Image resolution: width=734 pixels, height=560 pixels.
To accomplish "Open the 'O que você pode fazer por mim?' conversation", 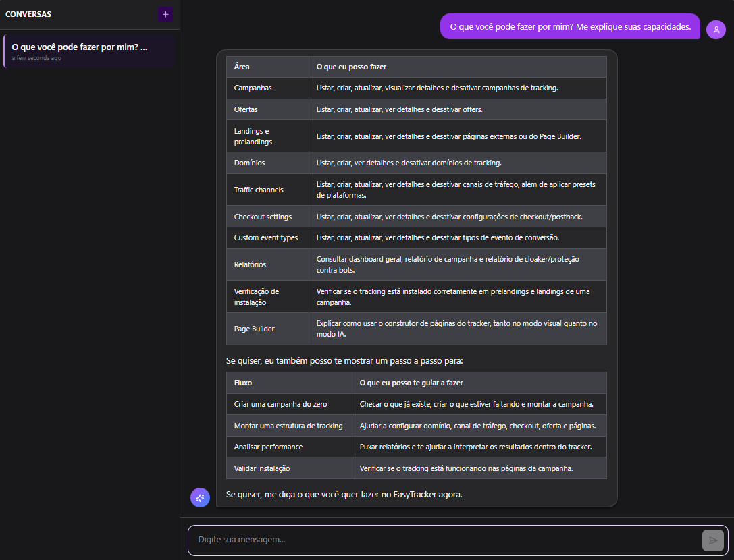I will click(89, 51).
